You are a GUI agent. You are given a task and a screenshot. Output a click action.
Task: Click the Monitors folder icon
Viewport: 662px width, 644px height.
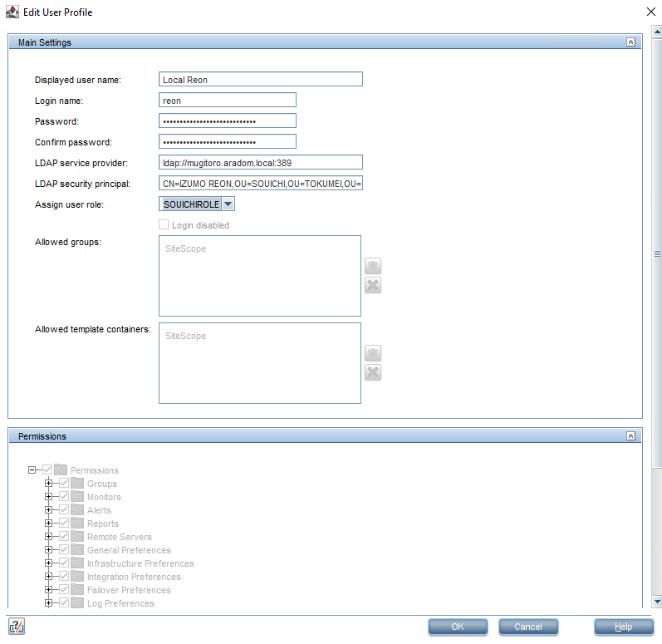(77, 496)
